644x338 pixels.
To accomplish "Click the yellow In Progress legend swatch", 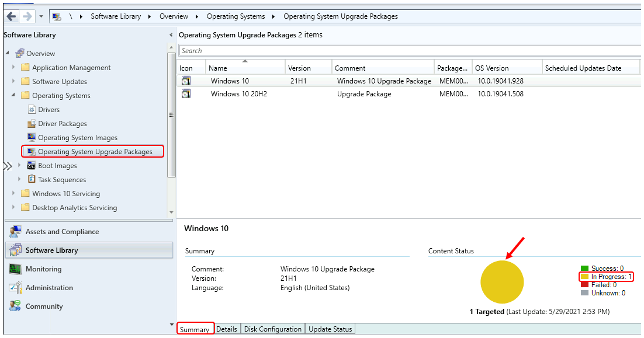I will click(x=585, y=277).
